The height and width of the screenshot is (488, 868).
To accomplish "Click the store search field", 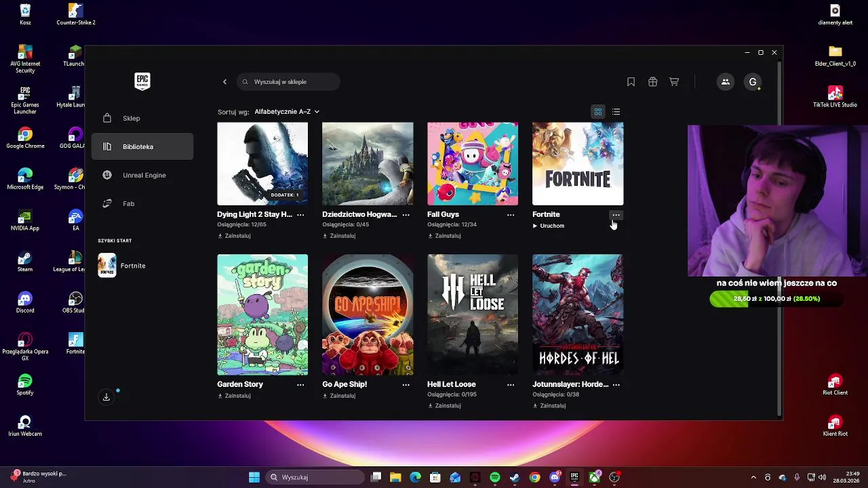I will point(289,82).
